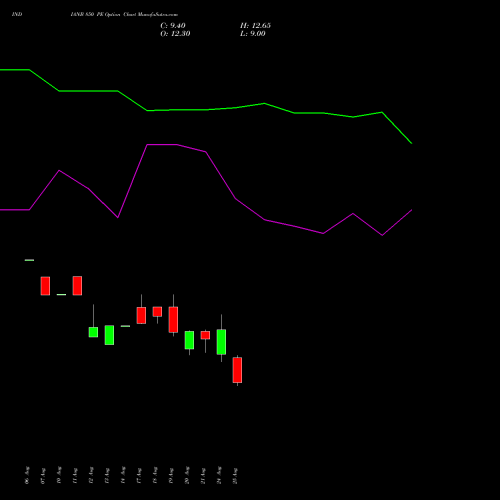Viewport: 500px width, 500px height.
Task: Click the red candle for 11 Aug
Action: pos(77,286)
